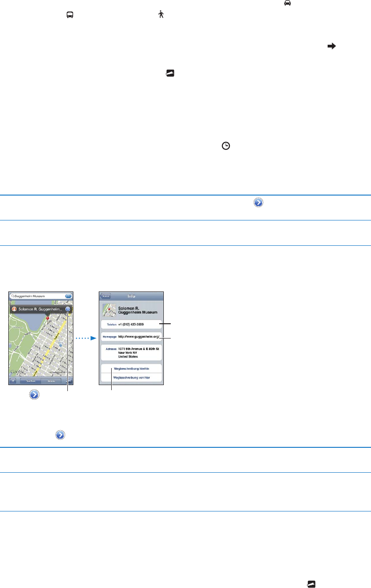This screenshot has height=588, width=371.
Task: Click the Info screen title
Action: (x=132, y=296)
